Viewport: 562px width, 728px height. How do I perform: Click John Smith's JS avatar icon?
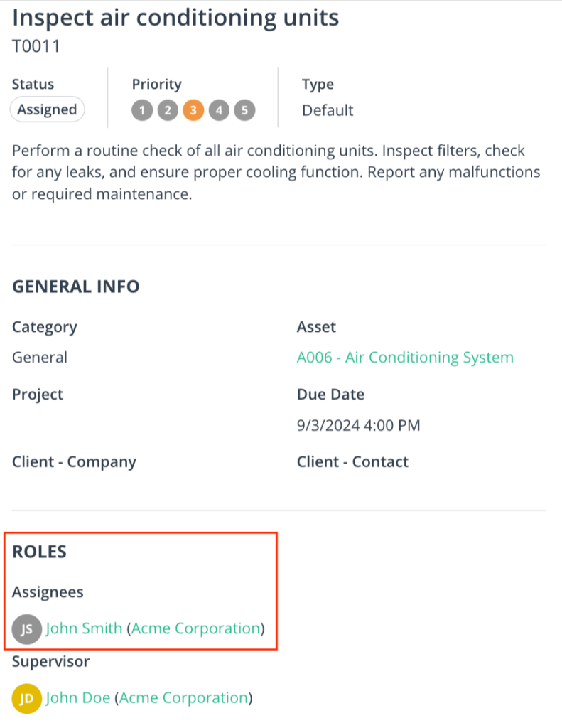[26, 628]
